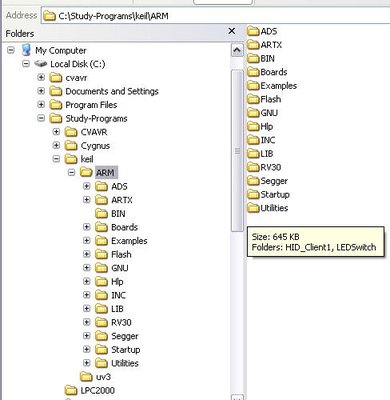Expand the Program Files tree node
This screenshot has height=400, width=390.
click(41, 105)
